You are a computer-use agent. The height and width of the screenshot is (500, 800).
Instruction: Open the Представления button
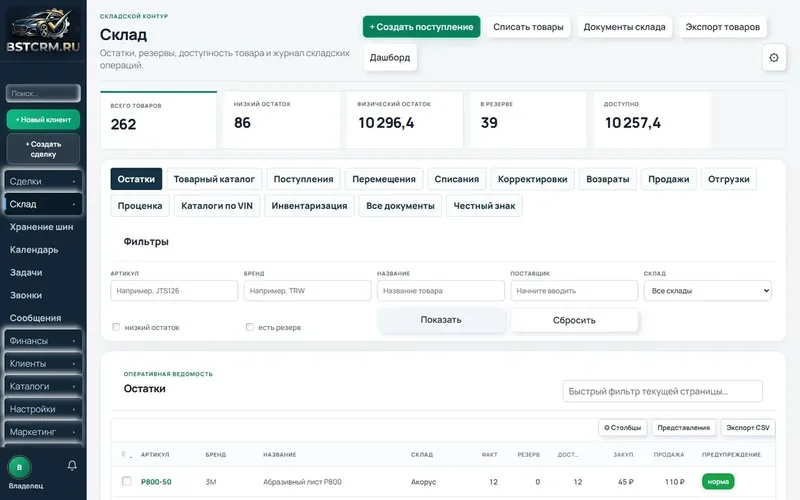pos(684,428)
